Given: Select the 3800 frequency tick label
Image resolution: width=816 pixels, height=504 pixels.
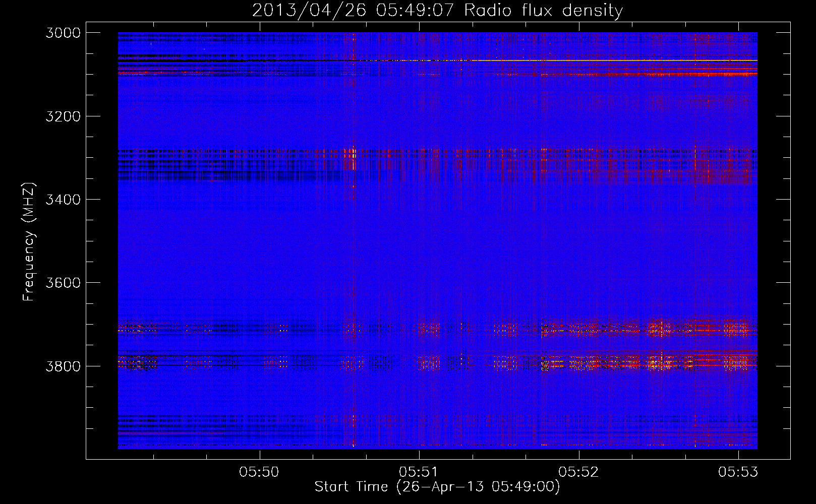Looking at the screenshot, I should pyautogui.click(x=63, y=366).
